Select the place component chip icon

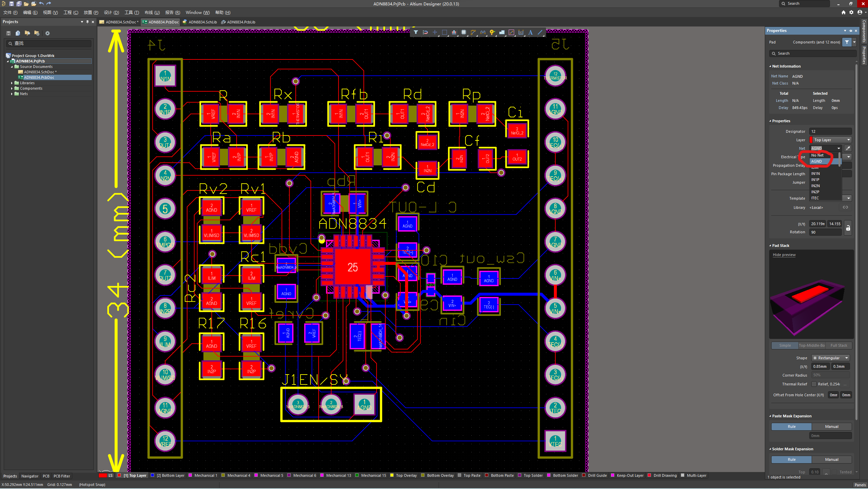464,32
